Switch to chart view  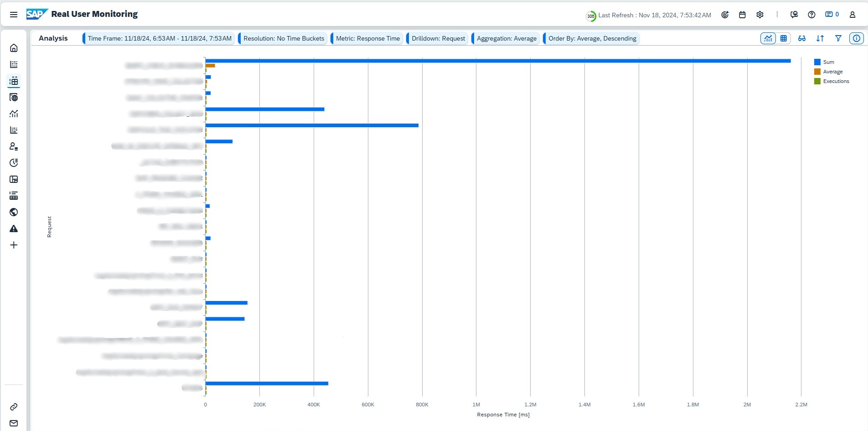click(x=768, y=38)
